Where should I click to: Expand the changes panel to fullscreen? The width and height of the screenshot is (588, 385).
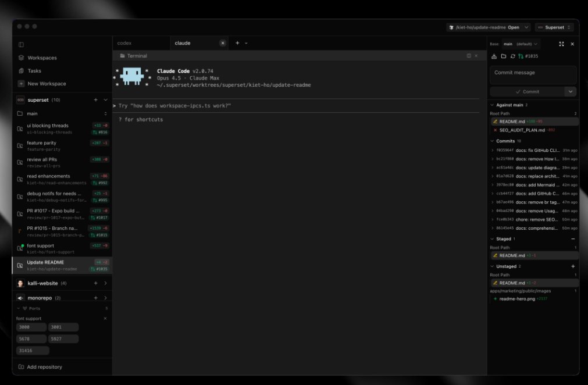[x=561, y=44]
